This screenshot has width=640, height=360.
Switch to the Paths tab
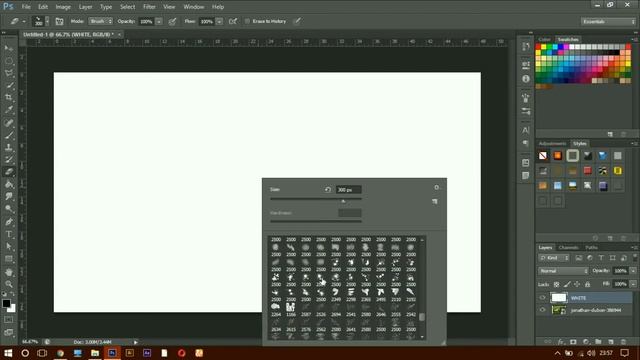(591, 247)
